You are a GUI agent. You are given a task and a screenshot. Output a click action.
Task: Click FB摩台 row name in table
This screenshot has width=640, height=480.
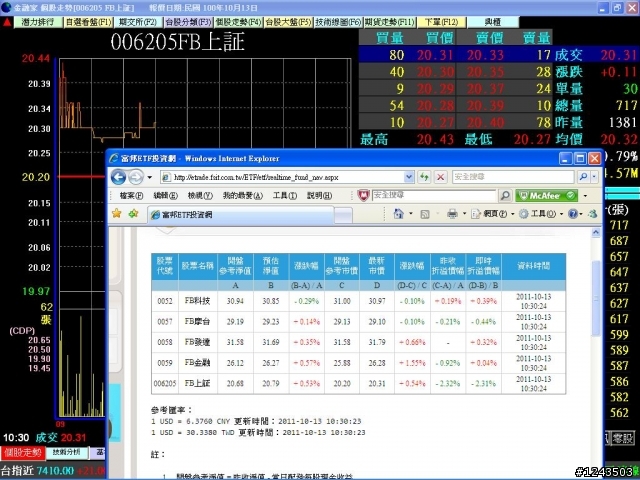click(x=198, y=322)
